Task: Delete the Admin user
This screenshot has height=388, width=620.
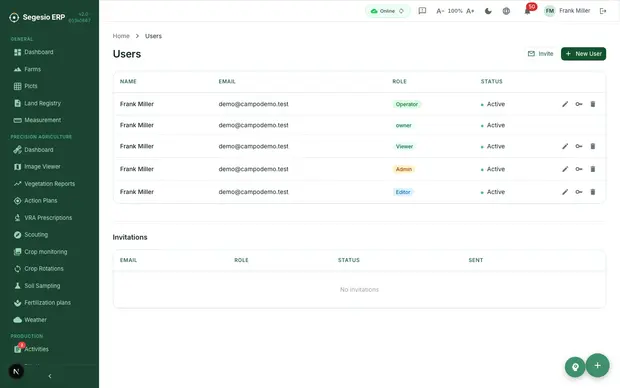Action: (593, 169)
